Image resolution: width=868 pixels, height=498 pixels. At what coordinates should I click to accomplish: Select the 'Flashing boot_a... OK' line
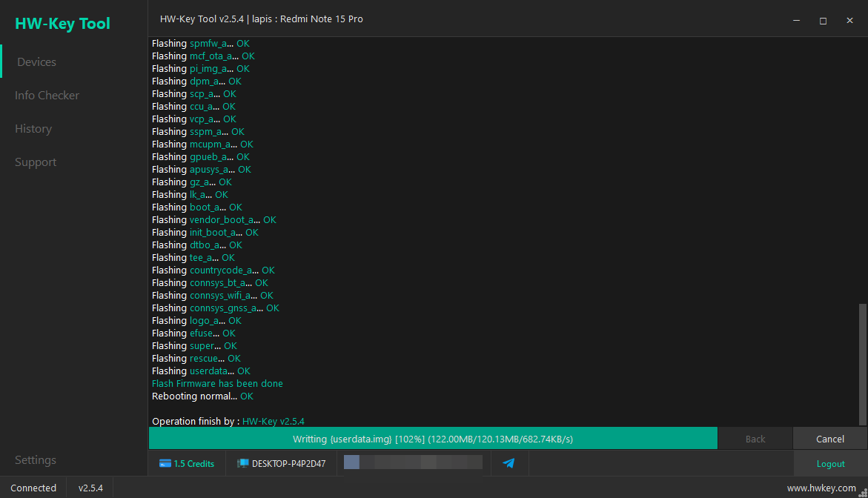tap(197, 207)
